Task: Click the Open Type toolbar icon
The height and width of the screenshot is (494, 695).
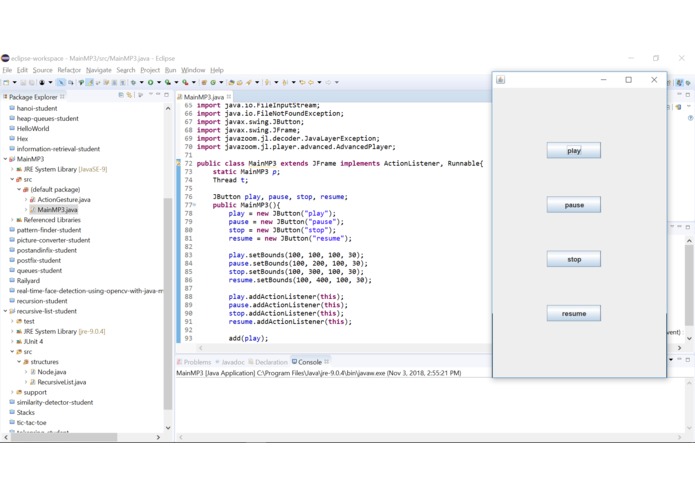Action: coord(231,82)
